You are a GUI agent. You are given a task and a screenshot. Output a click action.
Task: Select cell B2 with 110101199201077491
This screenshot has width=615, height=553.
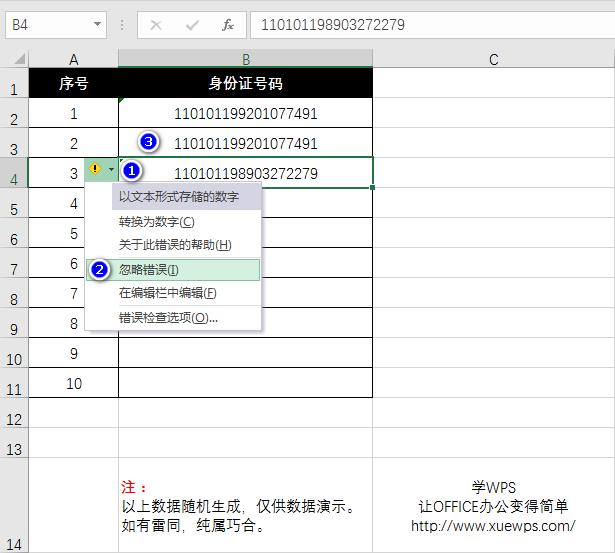pyautogui.click(x=246, y=113)
